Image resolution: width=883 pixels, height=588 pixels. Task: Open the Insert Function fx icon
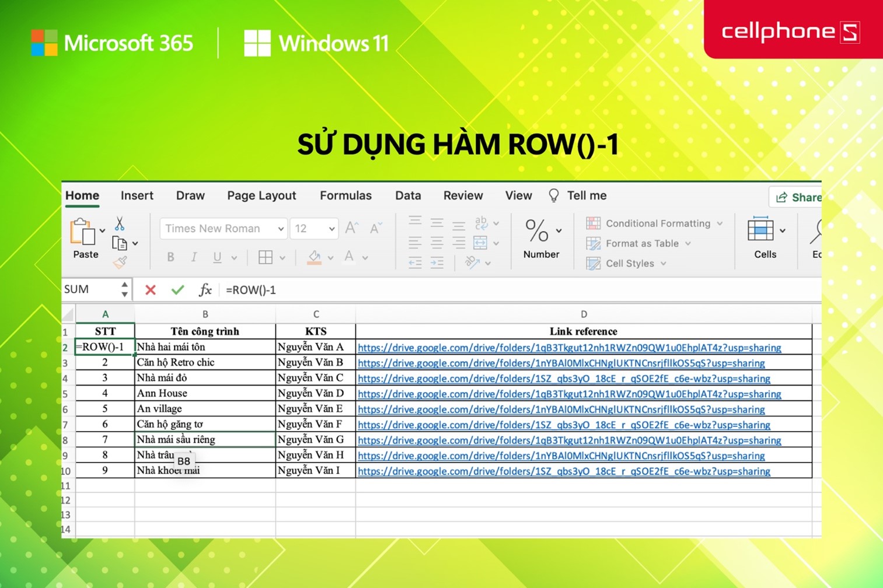click(205, 290)
